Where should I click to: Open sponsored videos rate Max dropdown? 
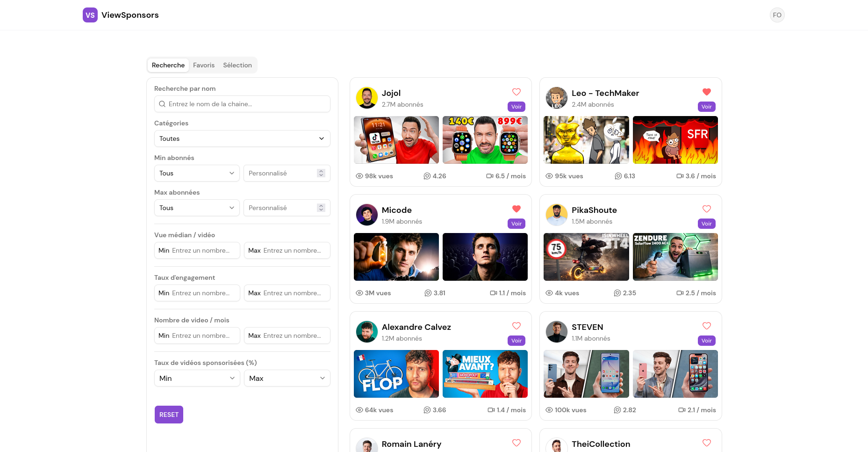coord(287,378)
